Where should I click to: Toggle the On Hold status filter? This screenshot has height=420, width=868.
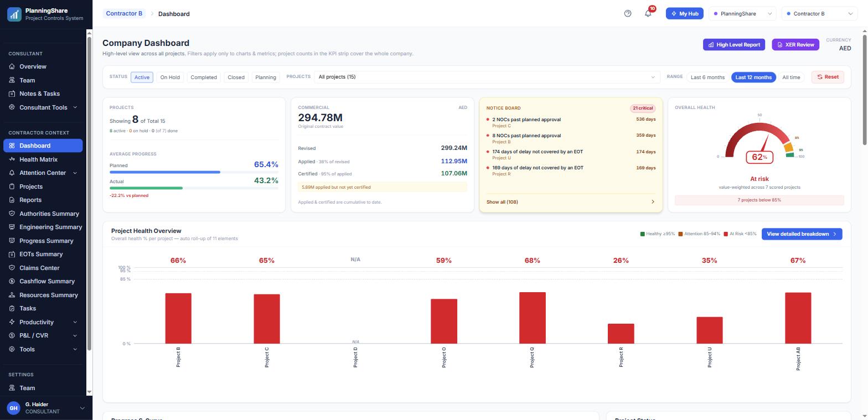pyautogui.click(x=170, y=77)
